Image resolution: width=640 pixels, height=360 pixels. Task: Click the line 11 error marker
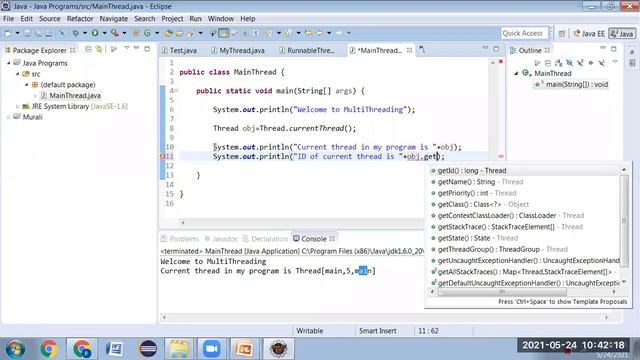163,156
